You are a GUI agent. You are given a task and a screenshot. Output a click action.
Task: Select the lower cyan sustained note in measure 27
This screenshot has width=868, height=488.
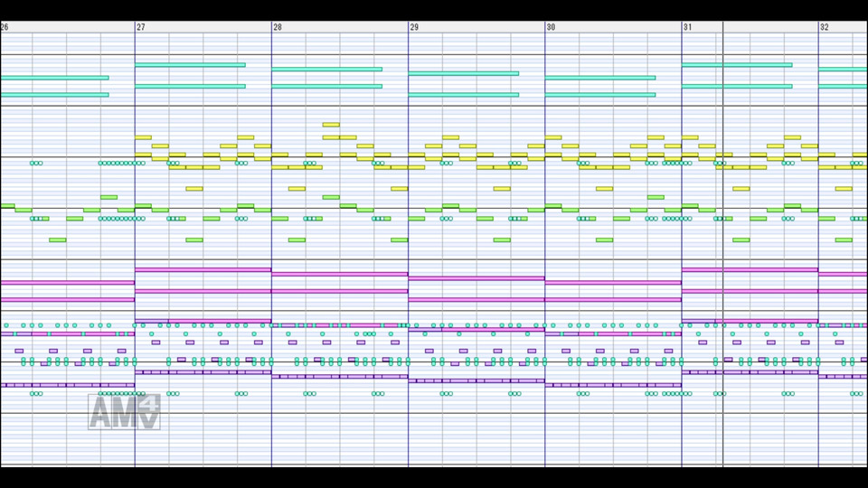coord(190,87)
